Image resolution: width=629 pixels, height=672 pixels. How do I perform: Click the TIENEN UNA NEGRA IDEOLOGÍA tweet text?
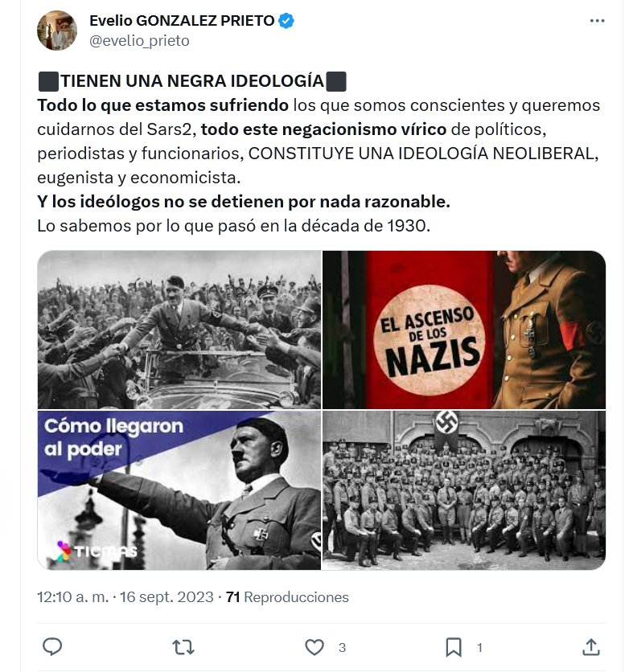[192, 81]
